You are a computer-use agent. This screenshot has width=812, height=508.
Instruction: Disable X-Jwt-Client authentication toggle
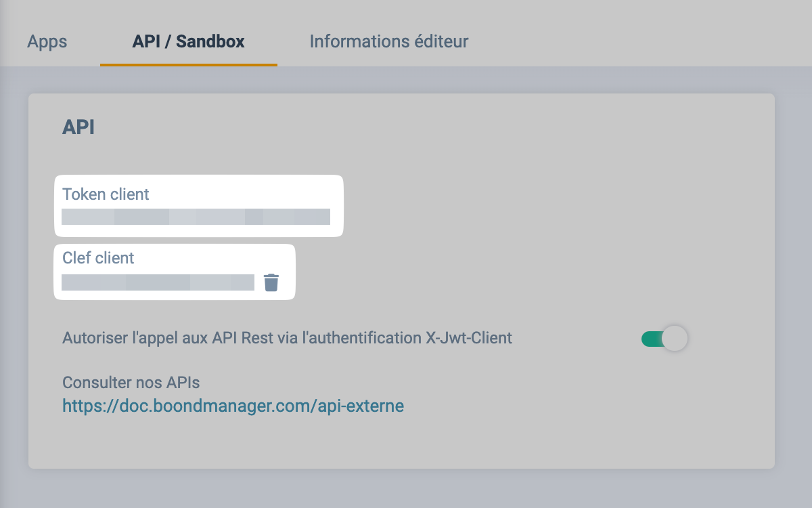coord(664,339)
